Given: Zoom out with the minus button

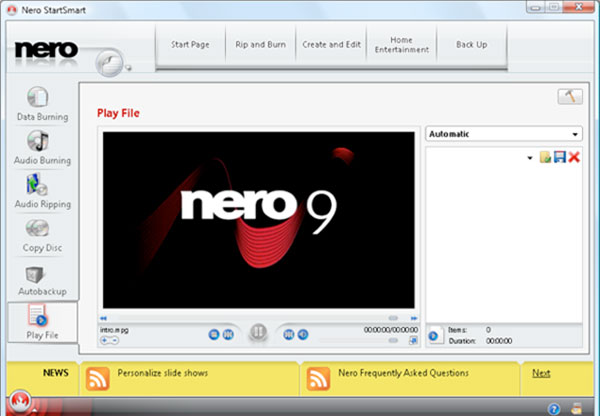Looking at the screenshot, I should (x=114, y=340).
